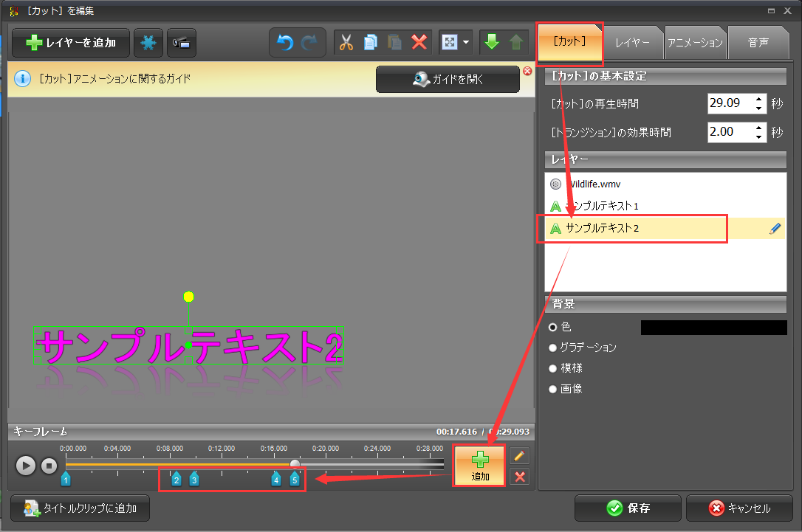Choose 画像 as the background type
802x532 pixels.
[x=552, y=389]
